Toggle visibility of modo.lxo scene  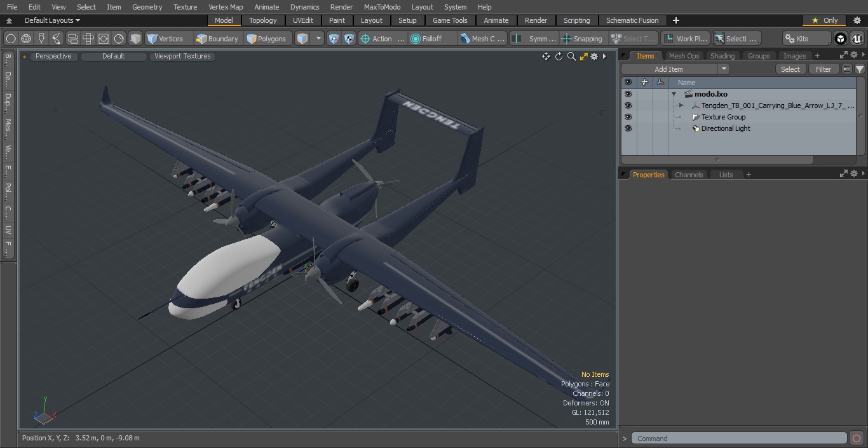(628, 94)
